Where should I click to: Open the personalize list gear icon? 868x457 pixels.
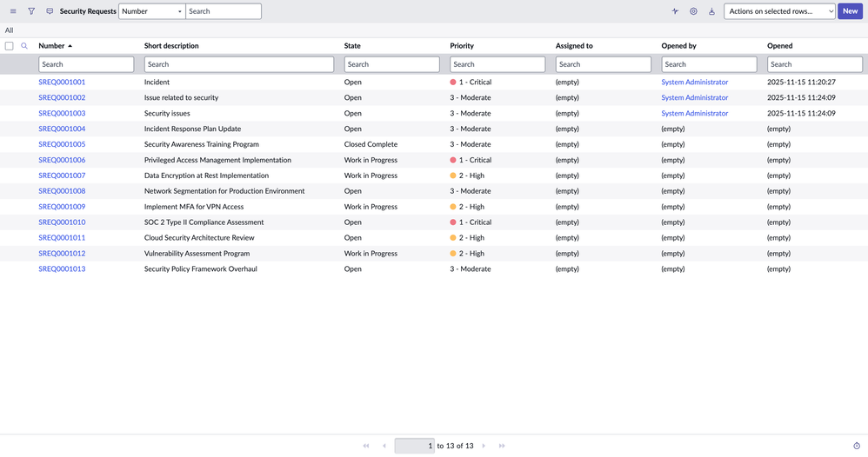(x=693, y=11)
